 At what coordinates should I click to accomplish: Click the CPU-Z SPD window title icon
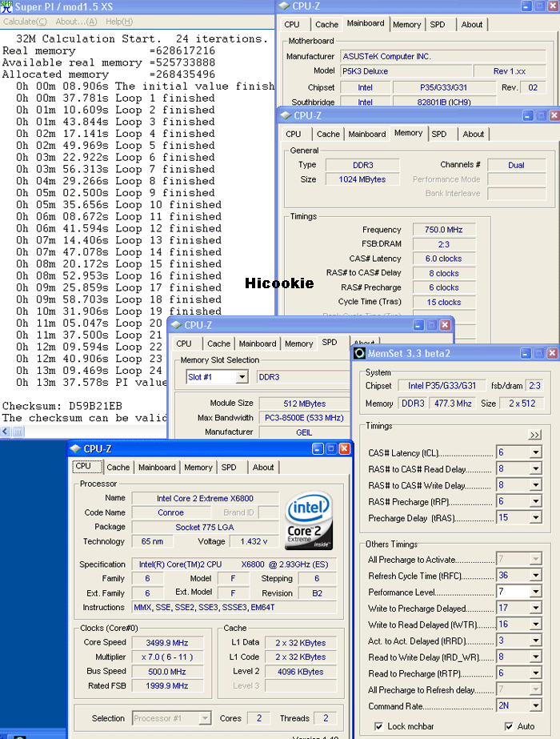pos(176,325)
